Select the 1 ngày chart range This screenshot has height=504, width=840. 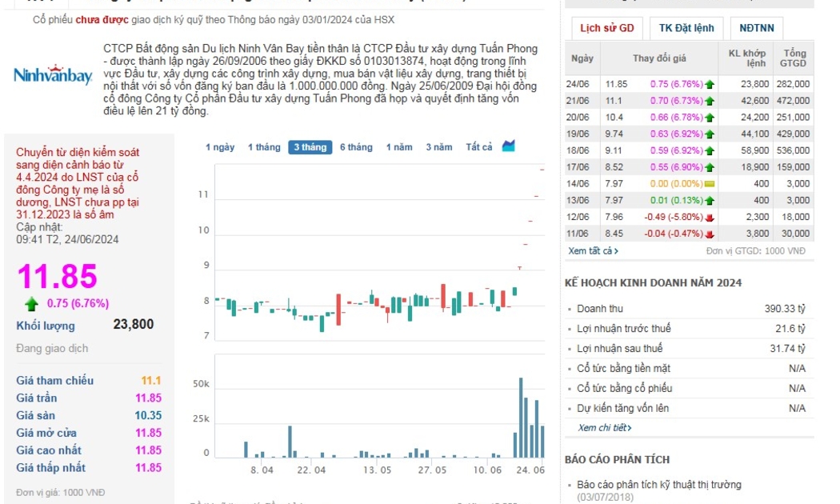click(x=220, y=147)
